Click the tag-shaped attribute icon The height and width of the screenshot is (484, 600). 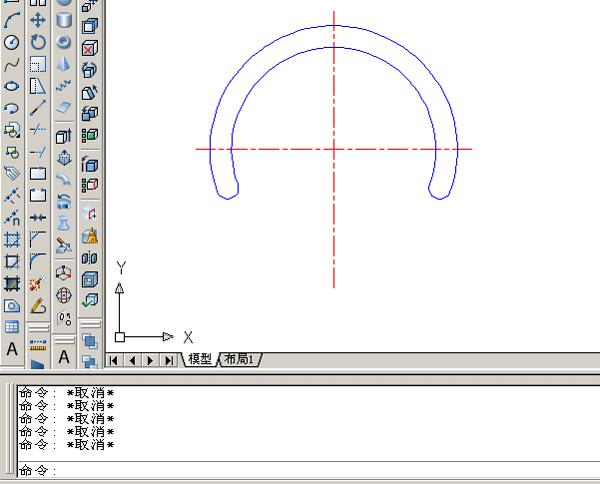tap(12, 174)
